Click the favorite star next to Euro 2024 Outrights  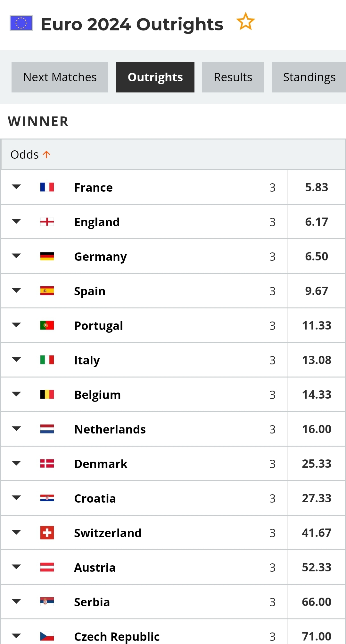point(245,22)
